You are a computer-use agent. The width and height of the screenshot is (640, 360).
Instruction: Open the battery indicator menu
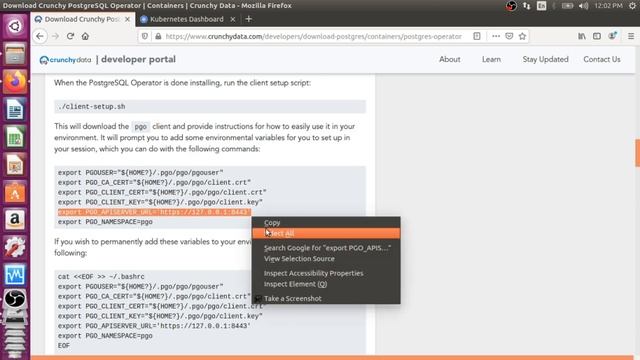tap(567, 6)
